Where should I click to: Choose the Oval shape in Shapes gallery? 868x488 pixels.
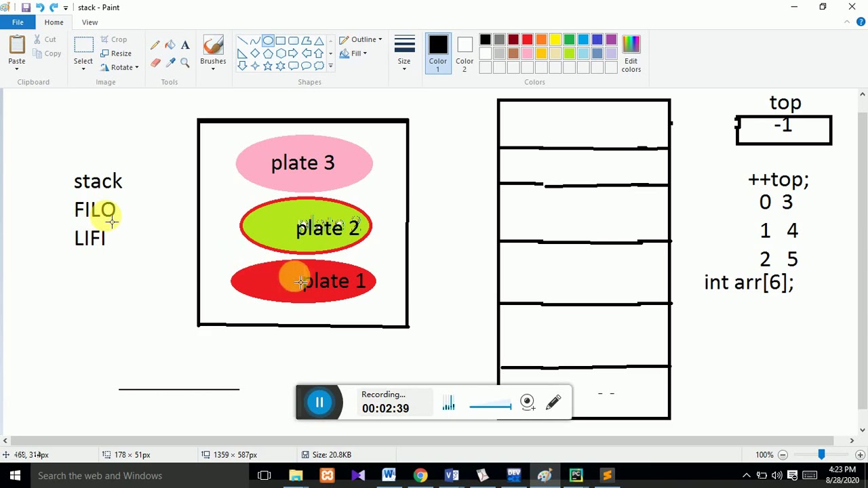coord(268,41)
